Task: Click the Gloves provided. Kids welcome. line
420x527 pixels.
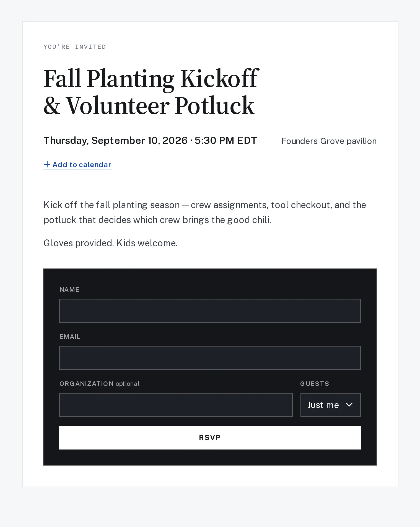Action: click(x=110, y=243)
